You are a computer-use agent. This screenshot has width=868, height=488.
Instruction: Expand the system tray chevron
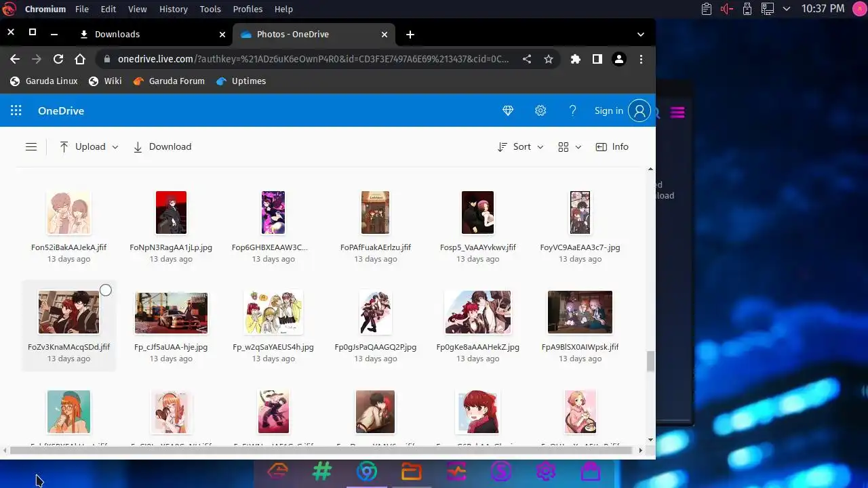[x=787, y=9]
